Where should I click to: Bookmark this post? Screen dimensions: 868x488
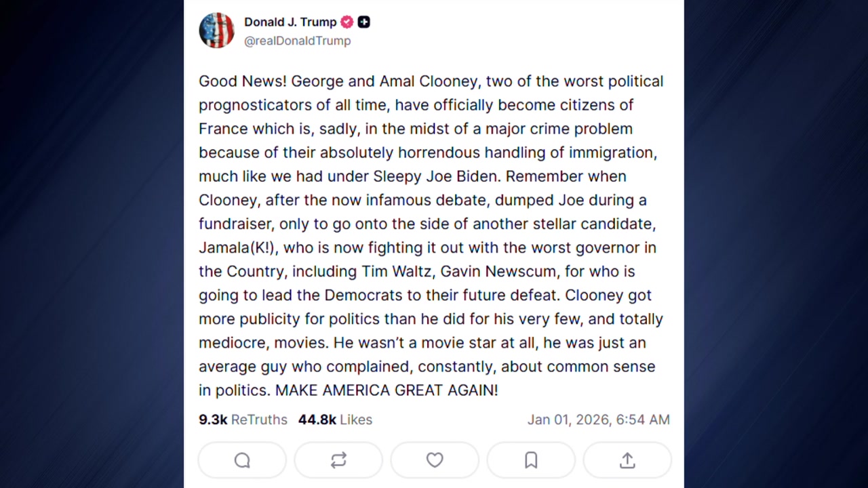tap(531, 460)
